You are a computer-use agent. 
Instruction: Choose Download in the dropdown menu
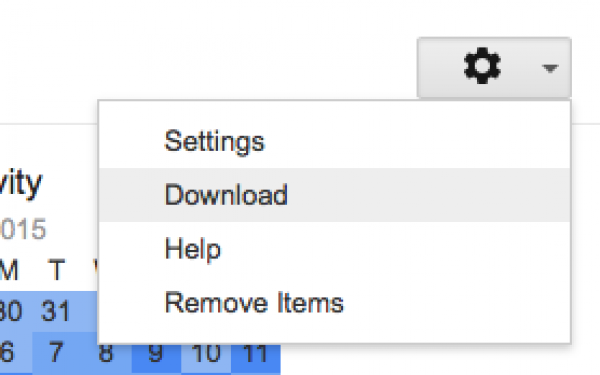334,195
